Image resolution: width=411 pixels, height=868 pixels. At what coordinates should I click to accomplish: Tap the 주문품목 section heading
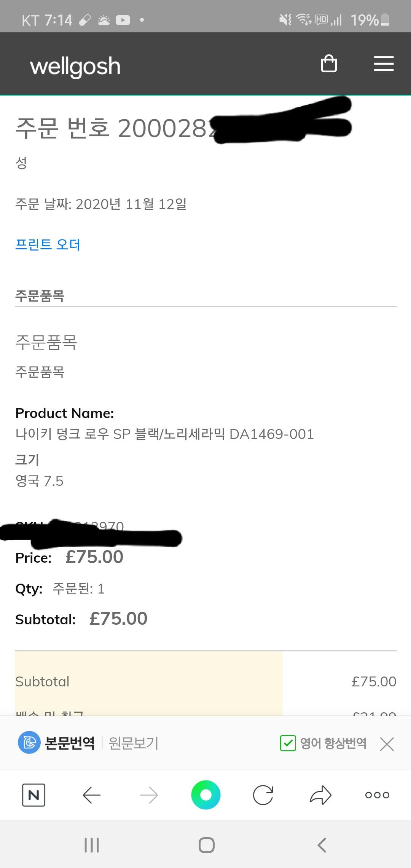40,296
